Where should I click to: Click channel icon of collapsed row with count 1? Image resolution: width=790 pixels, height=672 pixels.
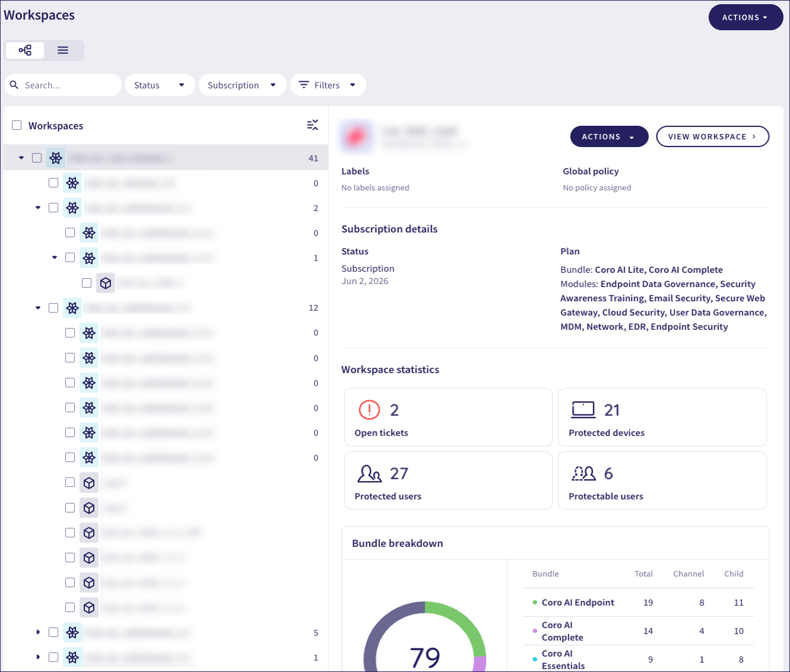click(x=72, y=657)
